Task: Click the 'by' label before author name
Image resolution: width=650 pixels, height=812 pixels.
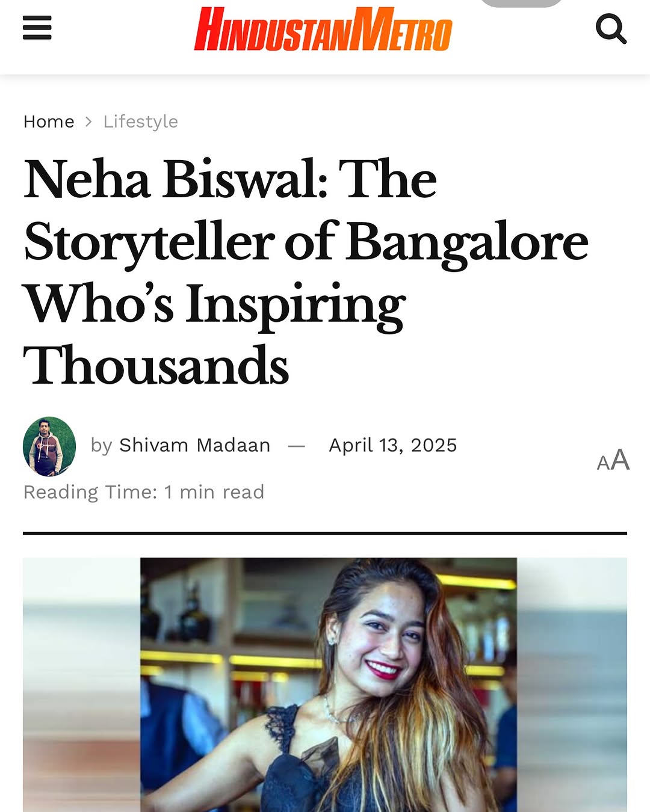Action: 101,445
